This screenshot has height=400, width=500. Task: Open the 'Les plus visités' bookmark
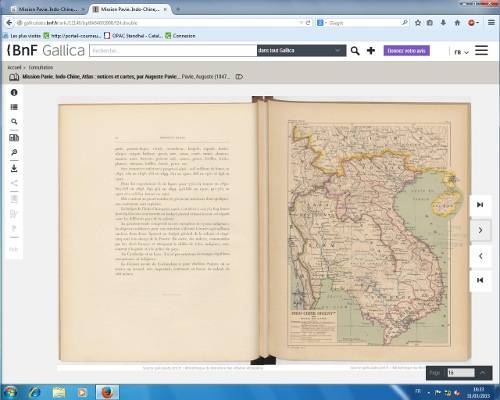22,36
